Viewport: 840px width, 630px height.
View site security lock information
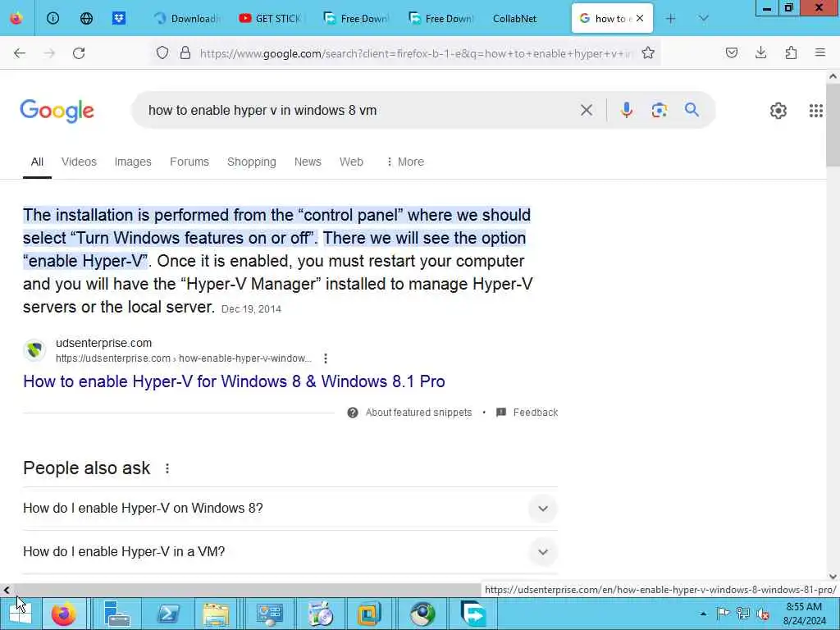185,52
